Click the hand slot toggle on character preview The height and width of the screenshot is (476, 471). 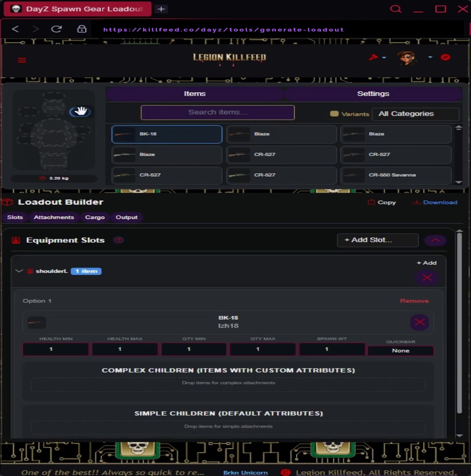point(80,112)
